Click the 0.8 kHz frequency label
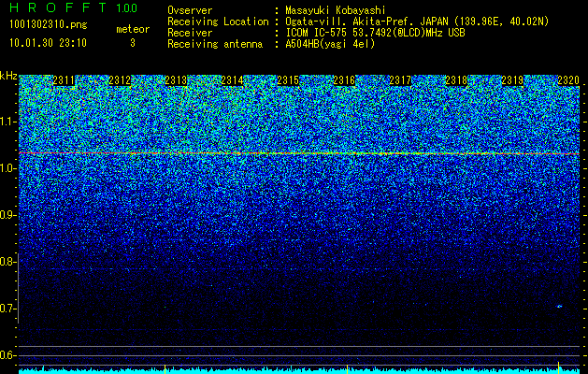The width and height of the screenshot is (588, 374). [x=7, y=262]
